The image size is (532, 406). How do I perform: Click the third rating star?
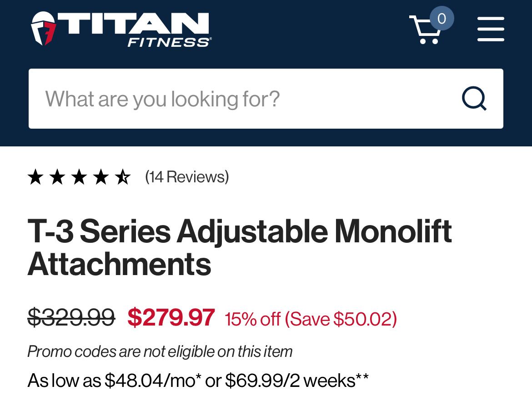click(x=79, y=176)
